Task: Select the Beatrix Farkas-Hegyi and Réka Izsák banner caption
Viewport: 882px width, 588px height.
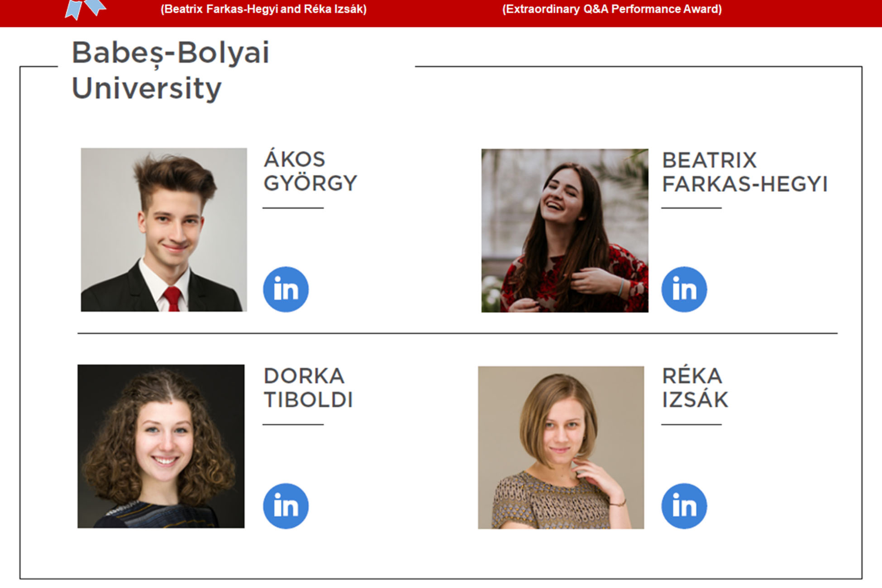Action: click(263, 9)
